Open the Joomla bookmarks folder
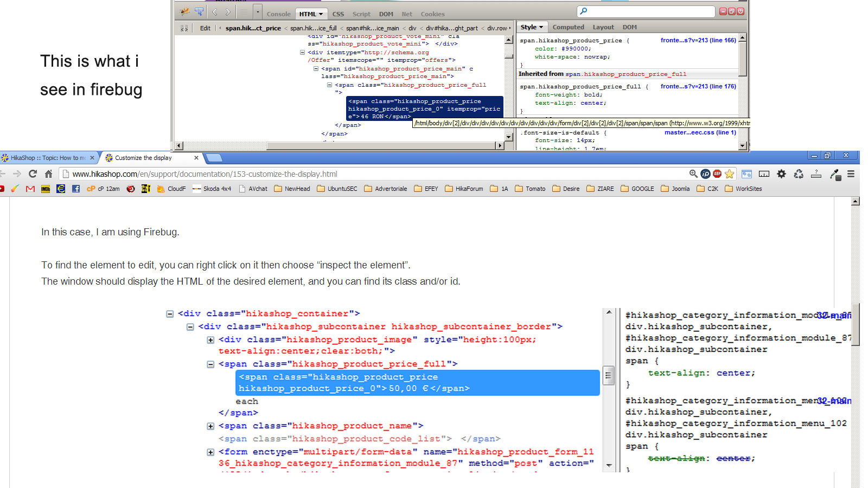The image size is (868, 488). [675, 189]
